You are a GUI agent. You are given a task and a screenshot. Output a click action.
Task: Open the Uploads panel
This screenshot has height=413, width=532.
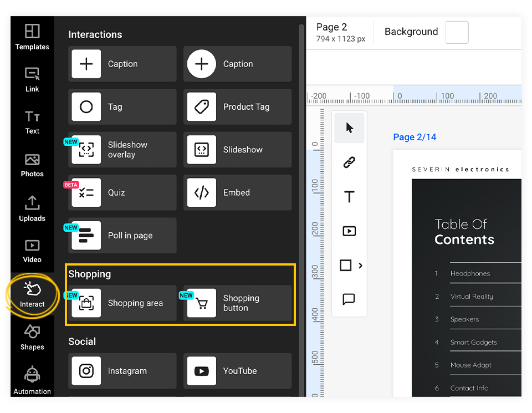[x=32, y=209]
